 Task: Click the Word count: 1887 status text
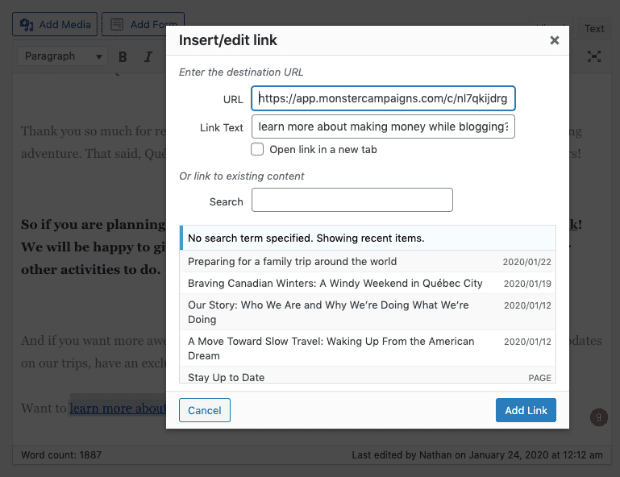[x=61, y=455]
